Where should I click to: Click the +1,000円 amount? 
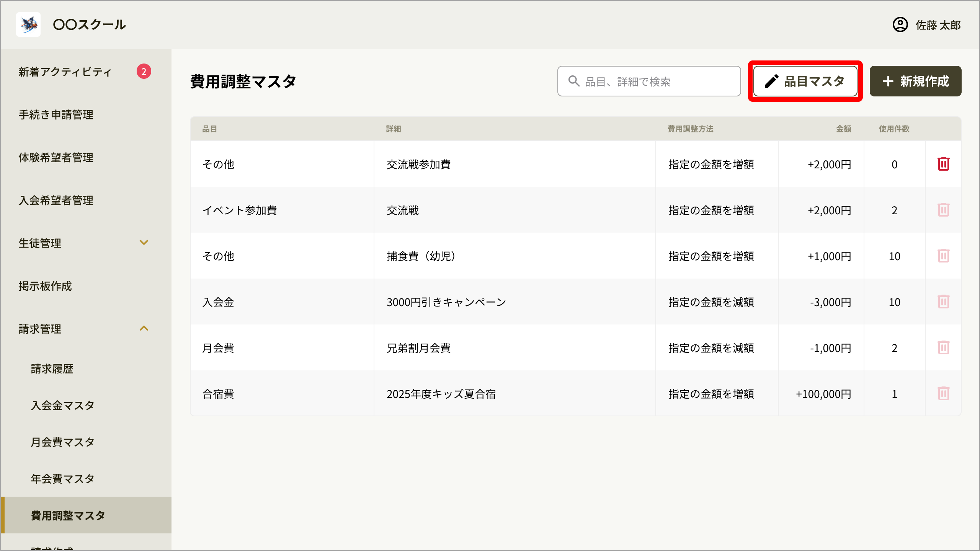coord(830,256)
